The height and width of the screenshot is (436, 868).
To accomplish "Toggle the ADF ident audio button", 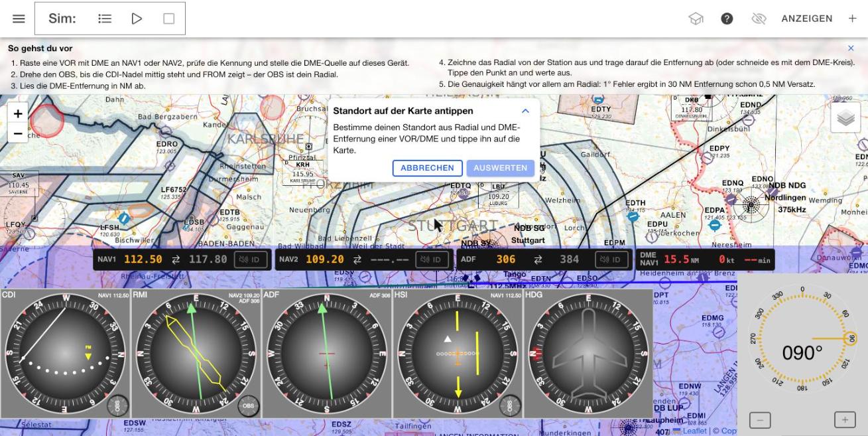I will tap(611, 259).
